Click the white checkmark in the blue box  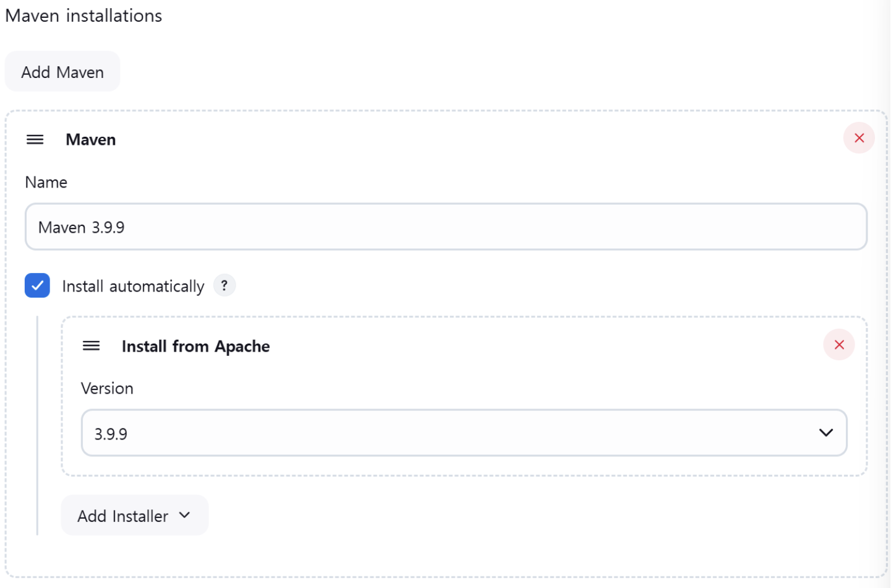pos(38,285)
